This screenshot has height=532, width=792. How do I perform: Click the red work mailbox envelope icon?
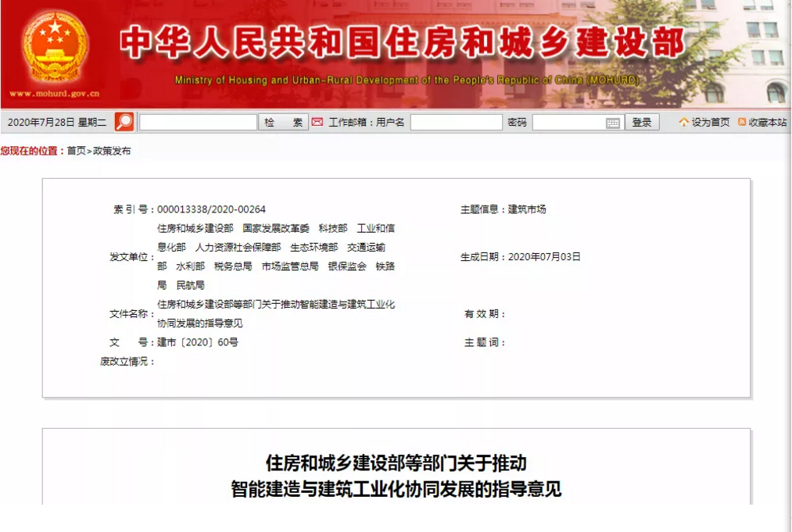317,122
